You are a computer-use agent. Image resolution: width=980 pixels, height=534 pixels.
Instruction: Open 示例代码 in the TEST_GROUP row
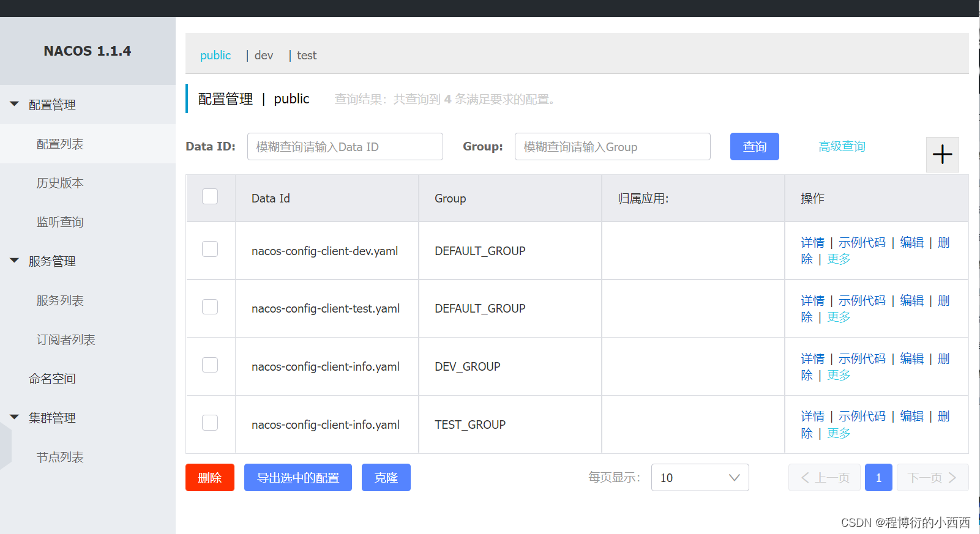[862, 416]
